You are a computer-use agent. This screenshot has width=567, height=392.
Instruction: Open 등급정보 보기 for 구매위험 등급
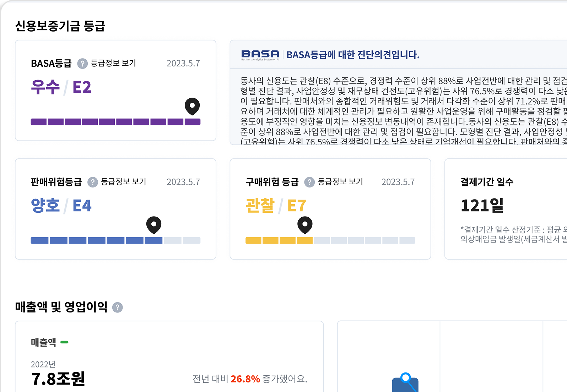click(x=340, y=182)
